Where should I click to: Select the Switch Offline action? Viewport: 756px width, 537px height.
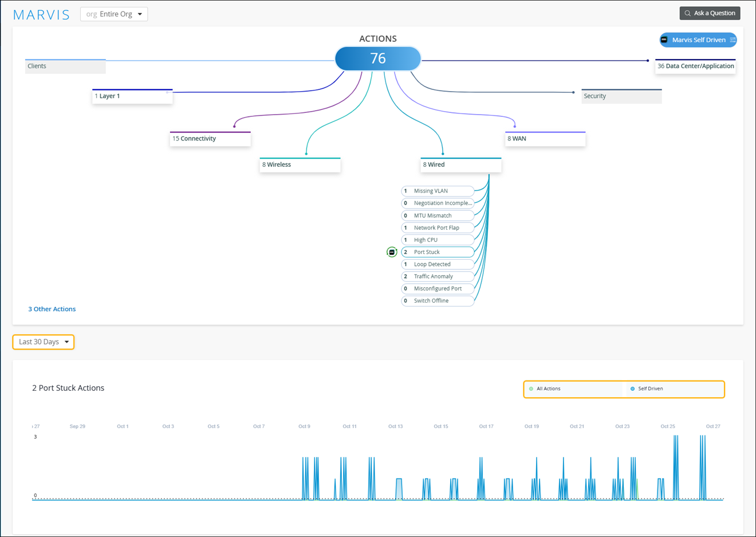(438, 301)
